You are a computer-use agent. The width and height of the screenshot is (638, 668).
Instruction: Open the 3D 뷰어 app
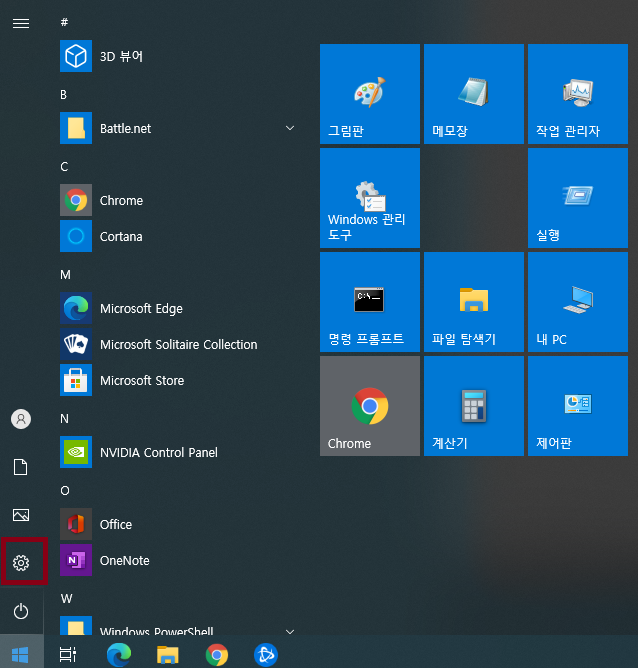[179, 56]
